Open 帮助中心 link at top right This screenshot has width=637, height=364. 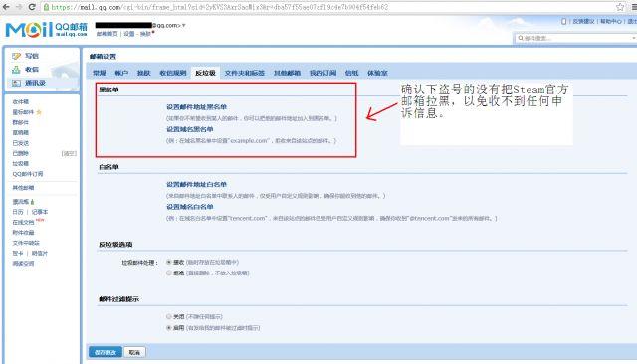[611, 21]
